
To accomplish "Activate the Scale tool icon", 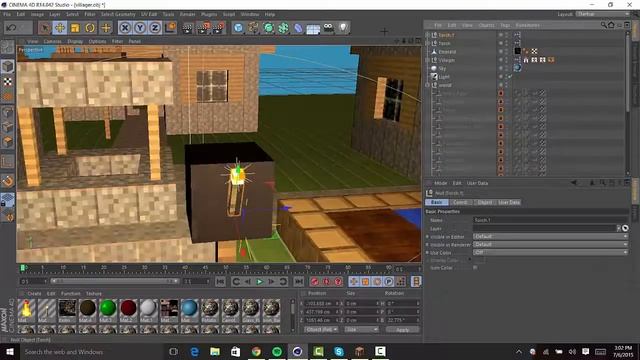I will click(x=75, y=28).
